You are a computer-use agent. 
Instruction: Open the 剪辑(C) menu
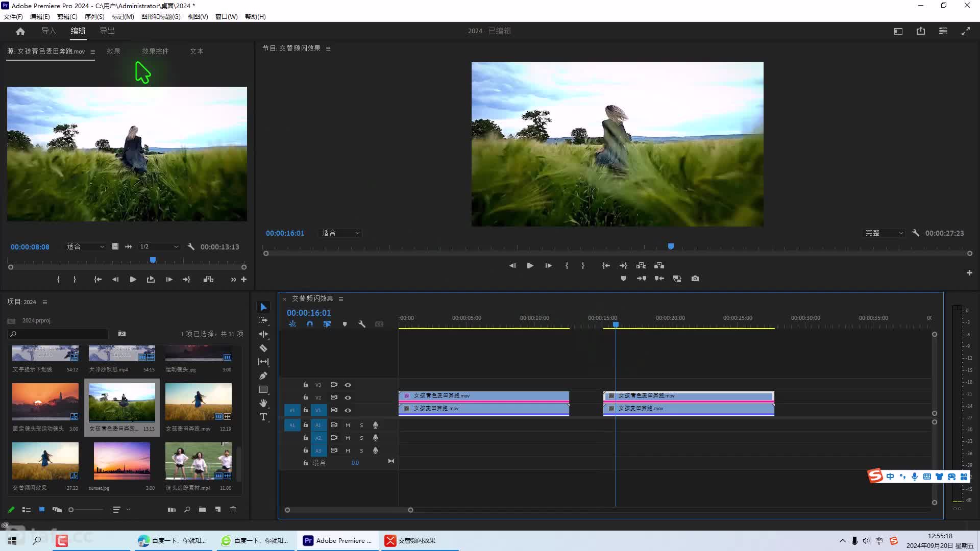coord(67,16)
